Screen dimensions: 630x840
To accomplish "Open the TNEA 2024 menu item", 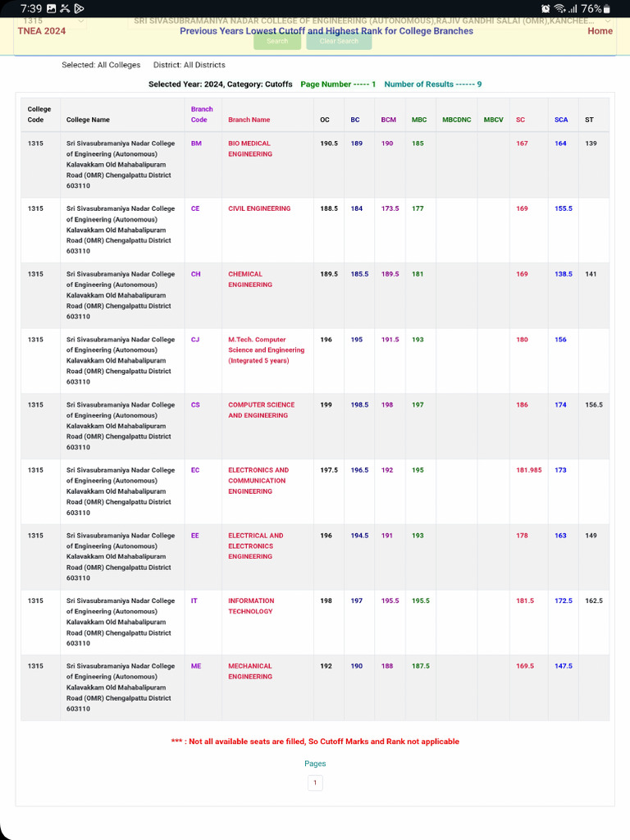I will [x=41, y=31].
